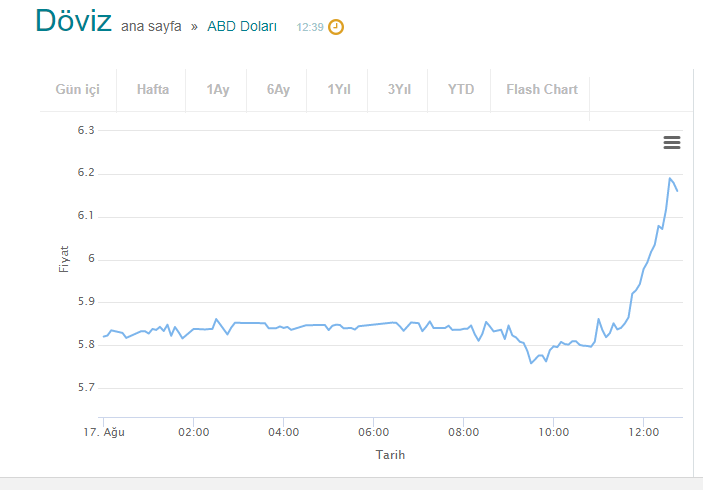Go to ana sayfa breadcrumb link
703x490 pixels.
click(x=151, y=27)
